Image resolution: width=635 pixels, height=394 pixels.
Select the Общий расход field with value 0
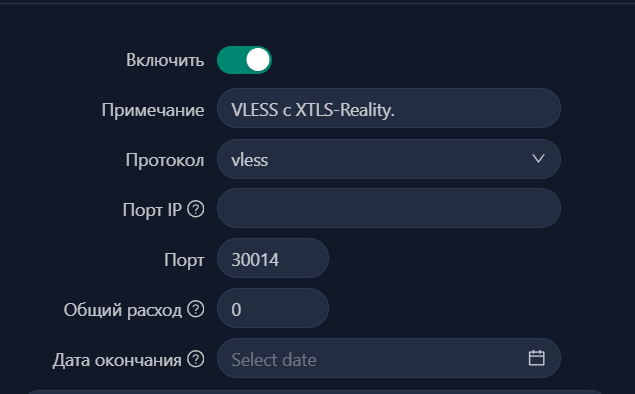(x=273, y=308)
